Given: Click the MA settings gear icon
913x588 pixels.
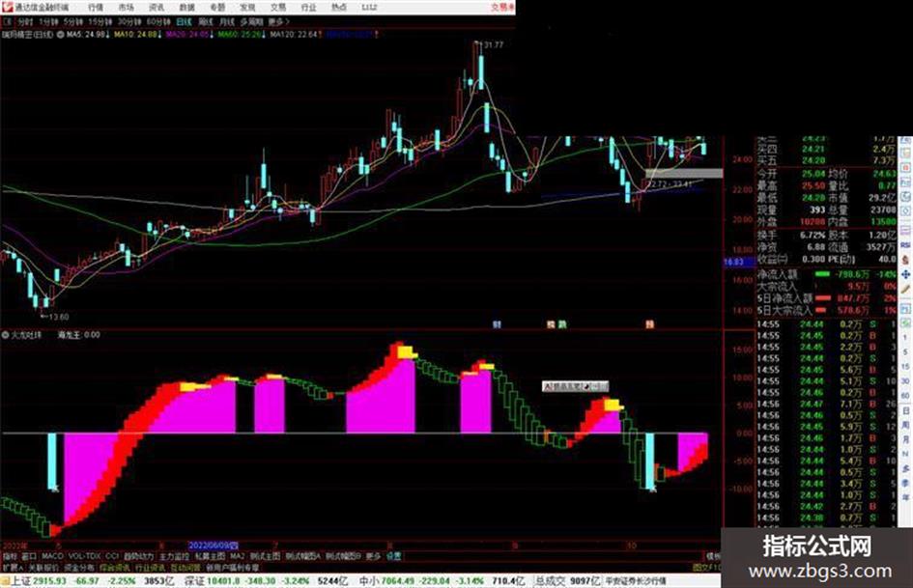Looking at the screenshot, I should [x=60, y=35].
